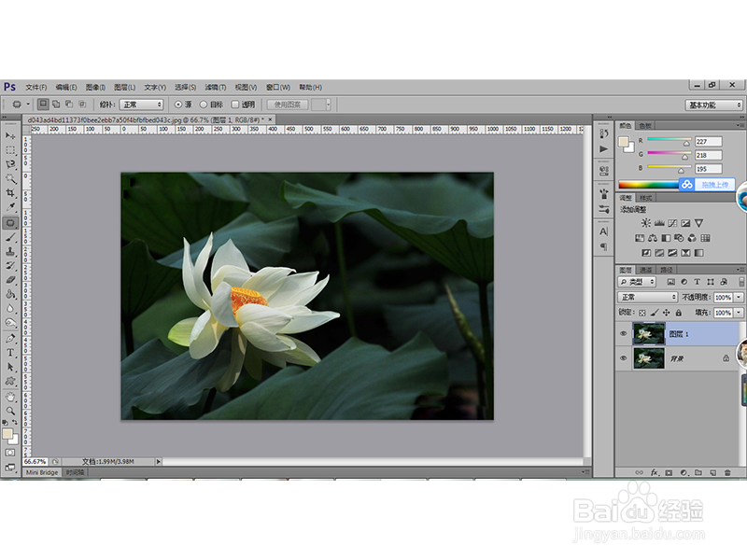Open the layer blend mode 正常 dropdown
747x560 pixels.
coord(647,297)
